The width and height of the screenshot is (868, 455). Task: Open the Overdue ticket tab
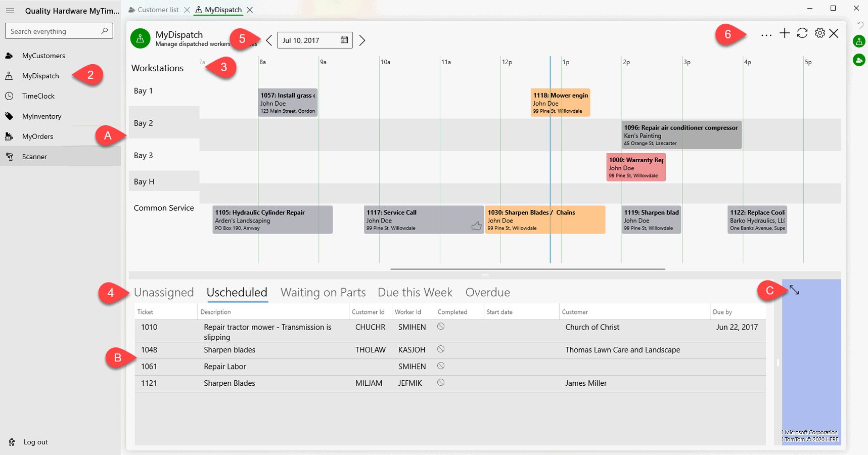pos(487,292)
